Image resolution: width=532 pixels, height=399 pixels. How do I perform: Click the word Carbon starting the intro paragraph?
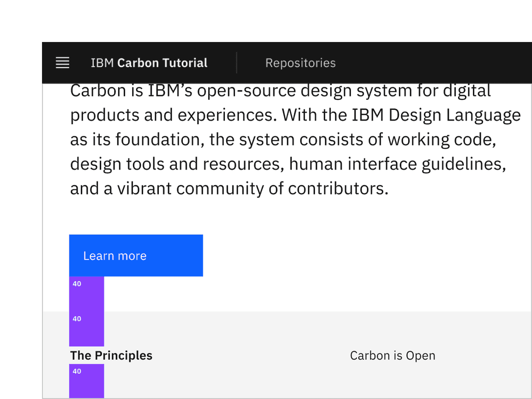pyautogui.click(x=98, y=91)
